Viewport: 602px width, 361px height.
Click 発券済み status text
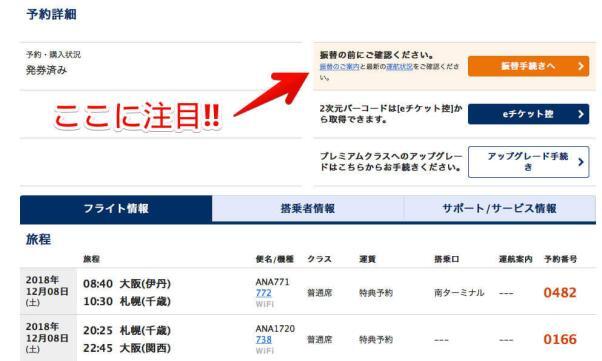(46, 70)
